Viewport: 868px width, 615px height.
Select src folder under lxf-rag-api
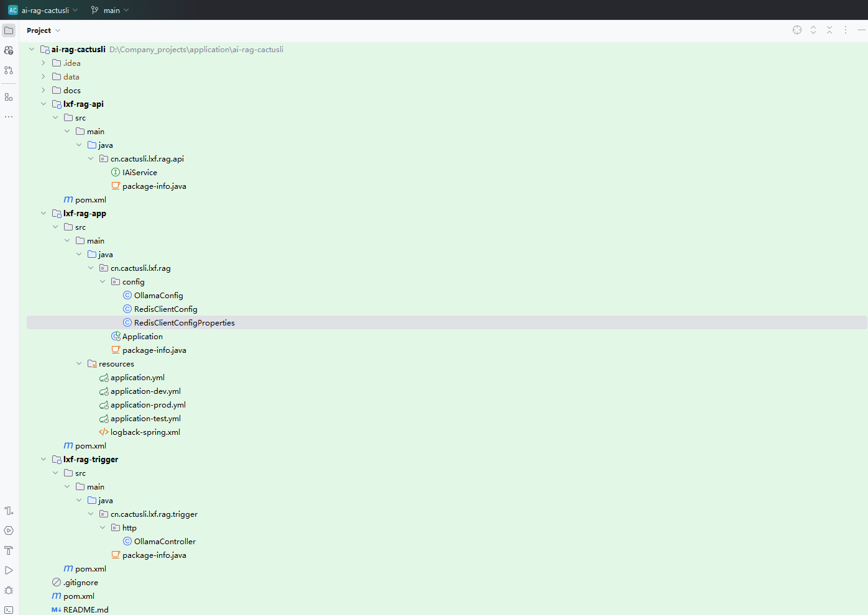point(81,117)
